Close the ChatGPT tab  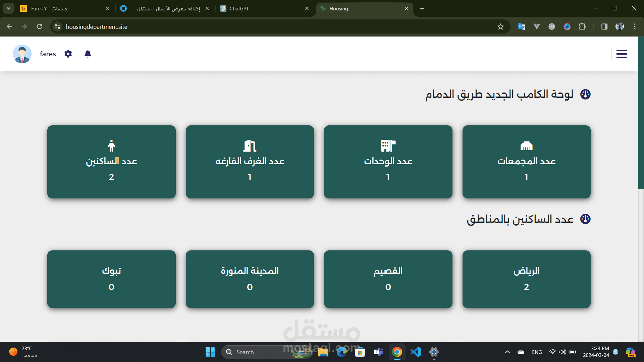pos(307,8)
